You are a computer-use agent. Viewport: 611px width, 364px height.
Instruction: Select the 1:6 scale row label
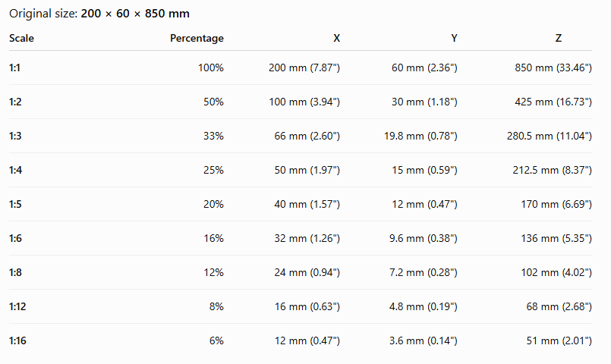[15, 238]
